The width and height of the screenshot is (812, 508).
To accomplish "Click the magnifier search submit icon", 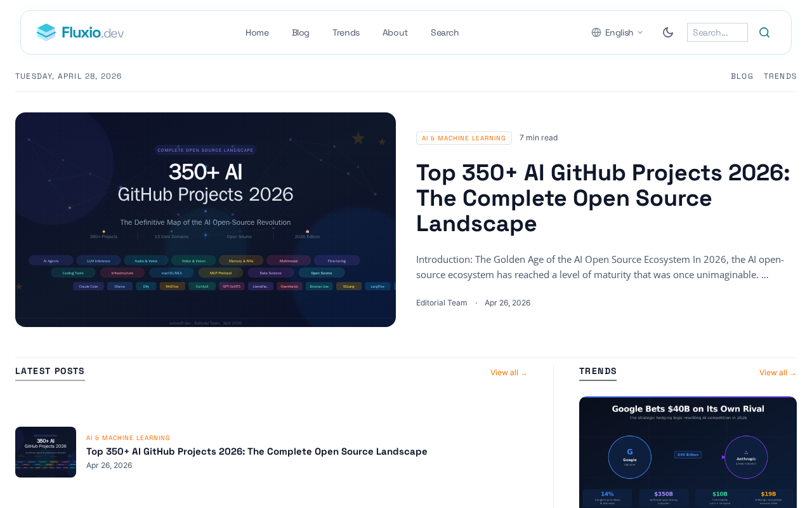I will 764,32.
